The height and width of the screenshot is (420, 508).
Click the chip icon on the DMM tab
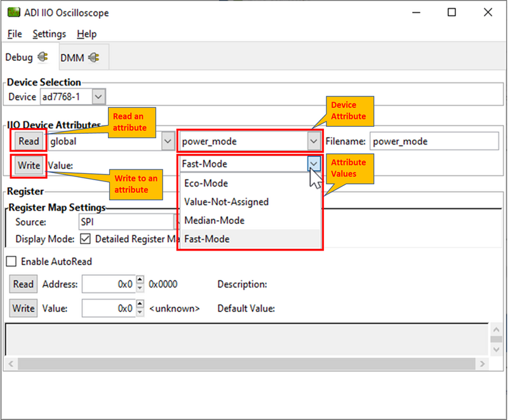93,56
